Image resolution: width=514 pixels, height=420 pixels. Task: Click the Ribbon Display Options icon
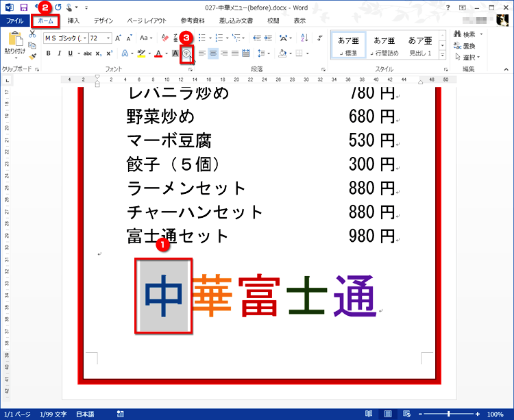462,8
